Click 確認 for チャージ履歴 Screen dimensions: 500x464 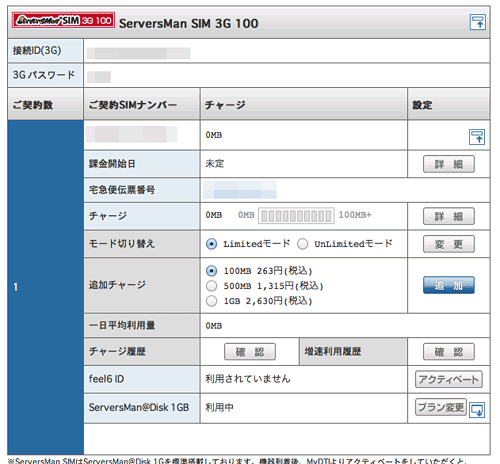(x=250, y=352)
